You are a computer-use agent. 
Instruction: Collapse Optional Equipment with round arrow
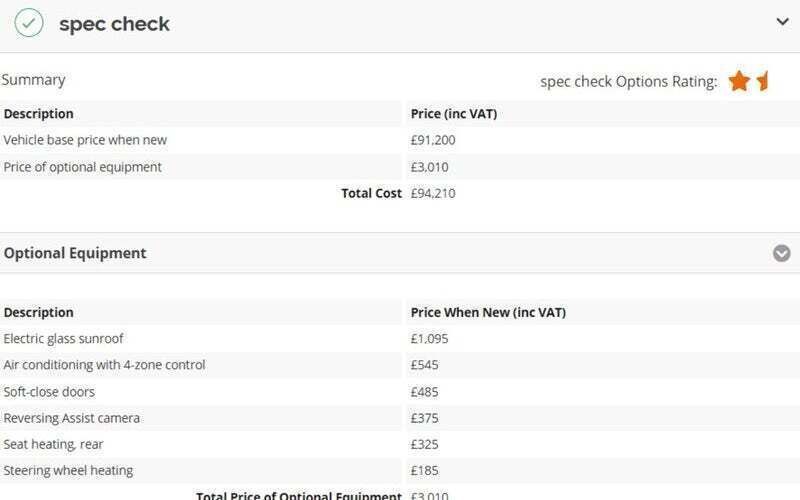[x=781, y=253]
